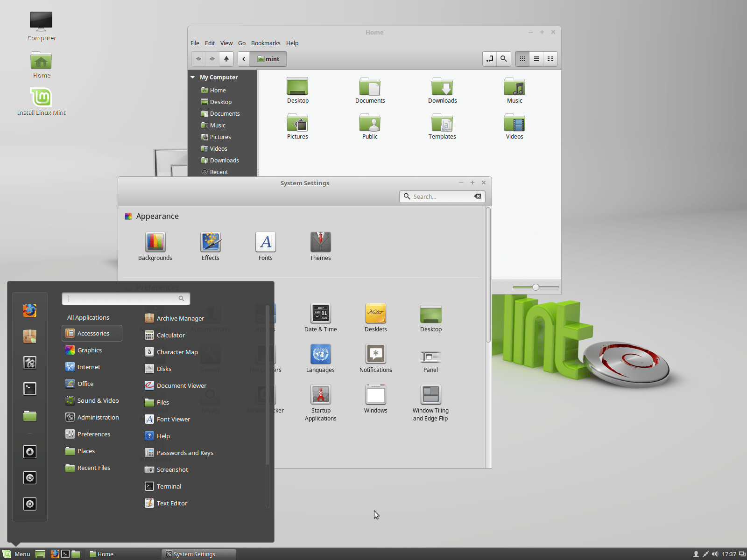Go up to the parent folder
Image resolution: width=747 pixels, height=560 pixels.
coord(226,59)
